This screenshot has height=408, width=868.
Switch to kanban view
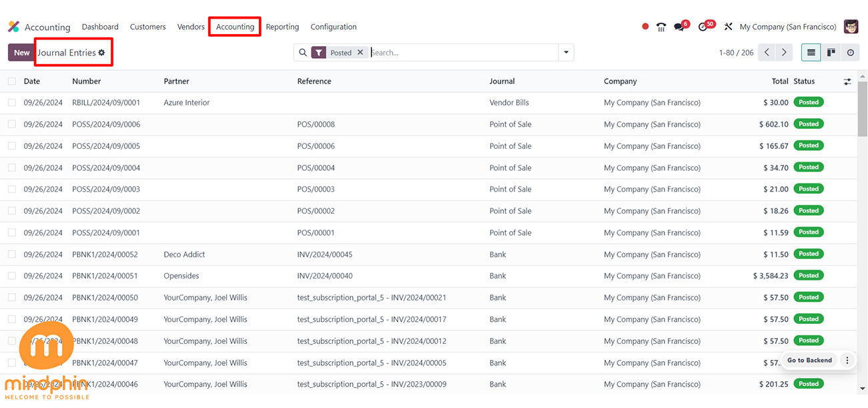pos(831,53)
